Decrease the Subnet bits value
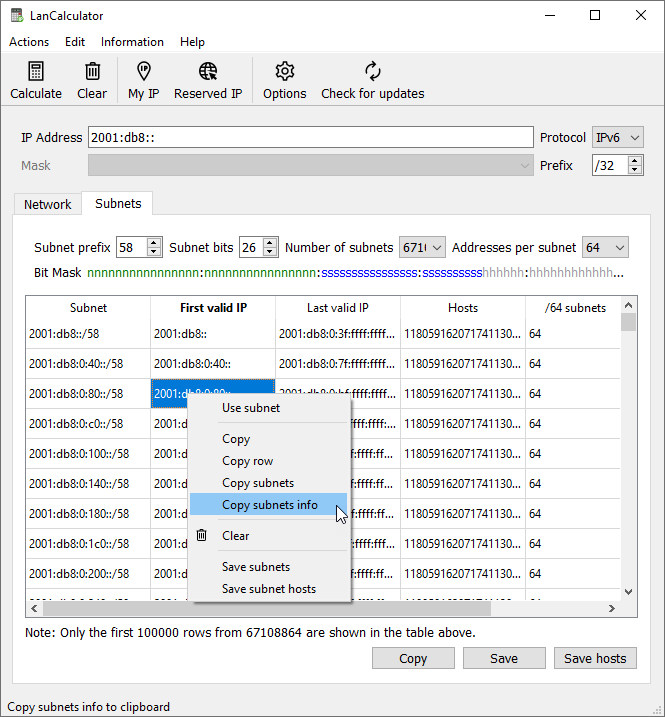665x717 pixels. [x=270, y=251]
